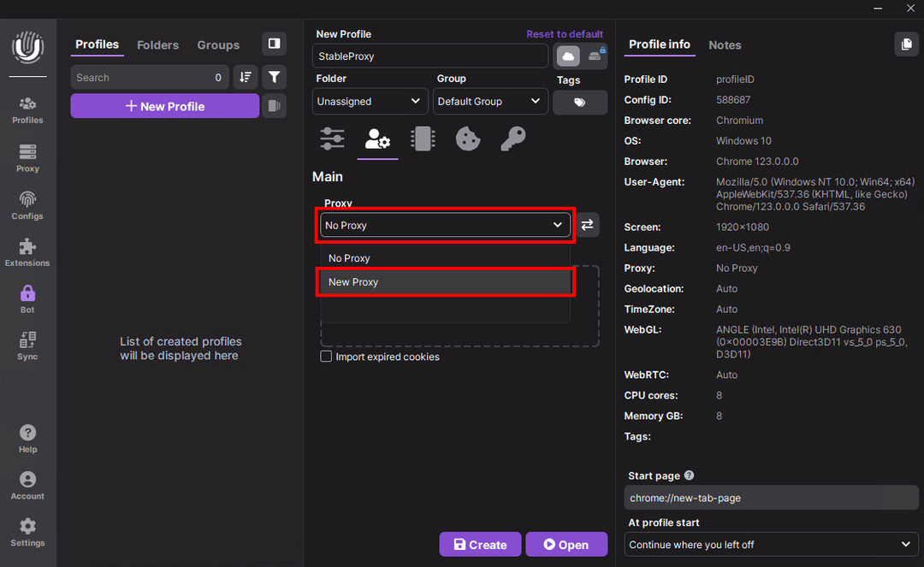This screenshot has height=567, width=924.
Task: Open the Configs fingerprint icon
Action: click(27, 204)
